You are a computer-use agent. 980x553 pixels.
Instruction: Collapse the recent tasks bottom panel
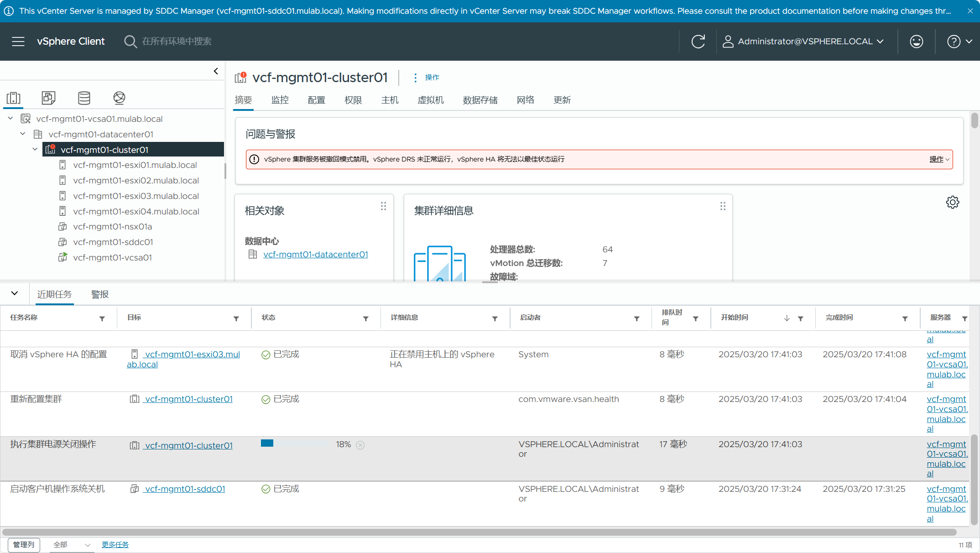point(15,293)
